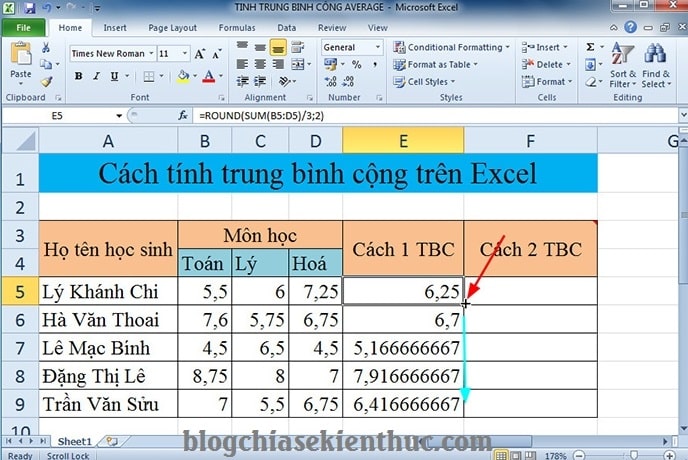Apply yellow fill color bucket
This screenshot has width=688, height=460.
(183, 76)
